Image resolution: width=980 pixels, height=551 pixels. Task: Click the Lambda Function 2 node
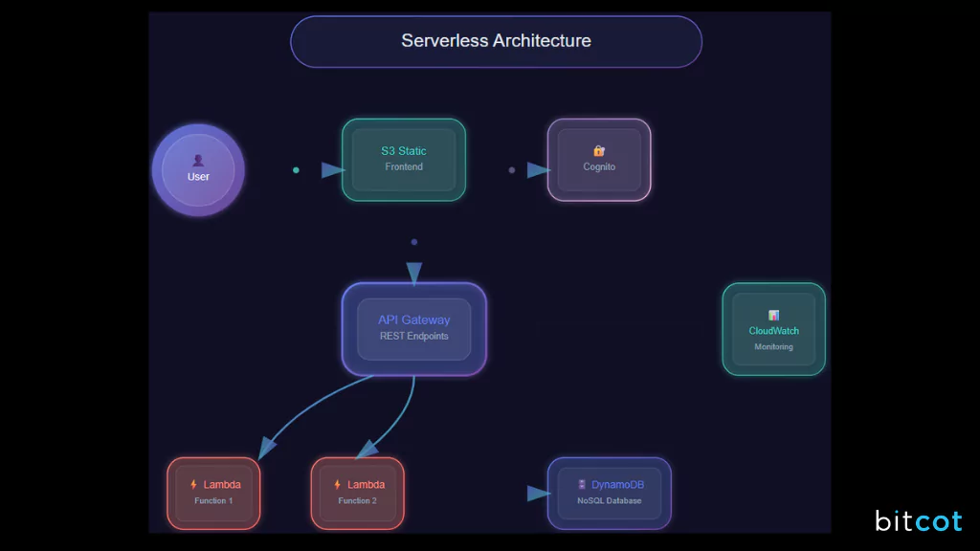pos(357,493)
